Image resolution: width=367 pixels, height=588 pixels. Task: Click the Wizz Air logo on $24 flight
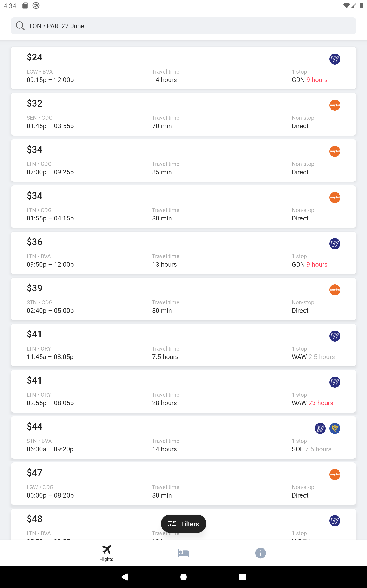point(334,59)
